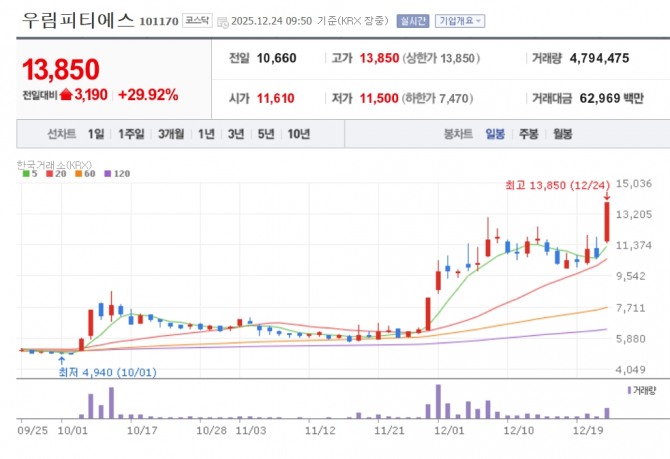
Task: Click the 거래량 value 4,794,475
Action: point(599,58)
